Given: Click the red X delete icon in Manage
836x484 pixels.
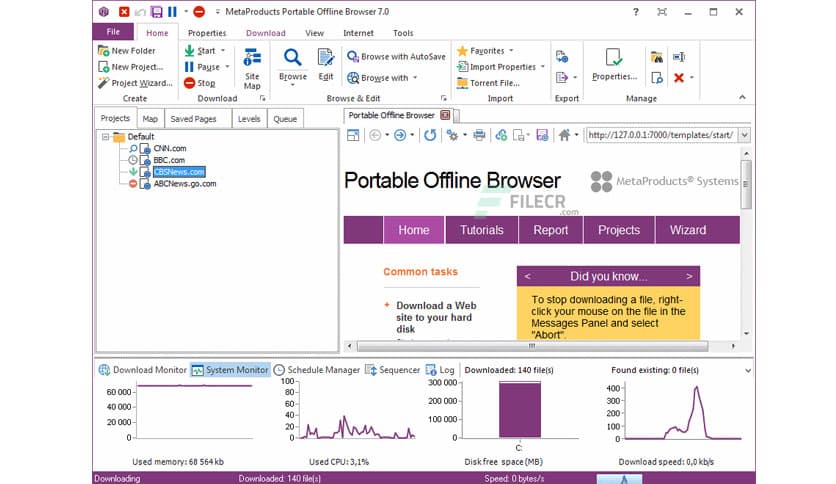Looking at the screenshot, I should (x=679, y=78).
